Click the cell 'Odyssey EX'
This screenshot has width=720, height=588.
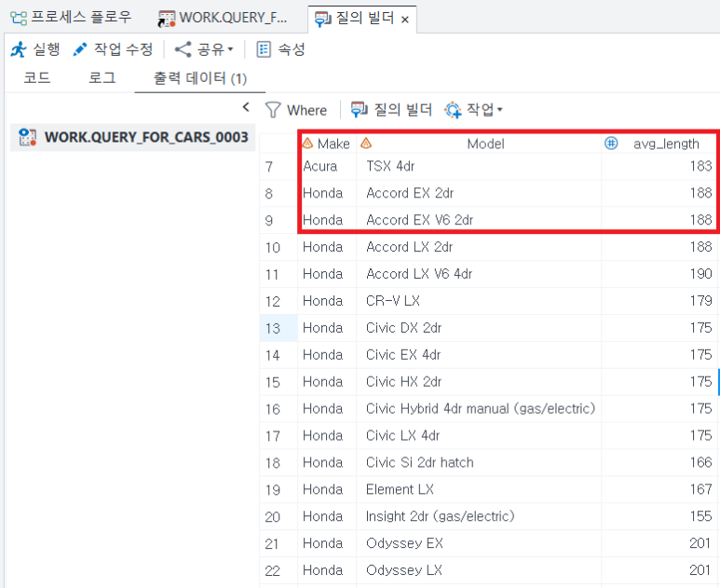click(479, 543)
